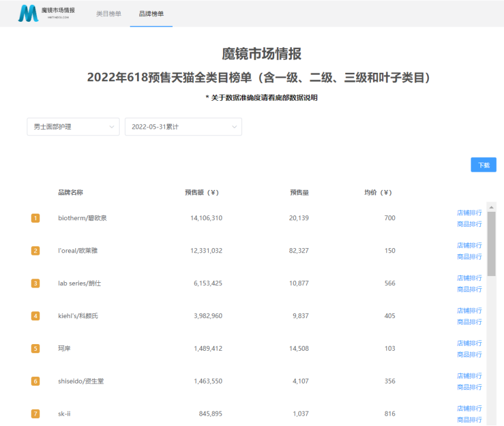Click the 下载 download button
This screenshot has width=504, height=426.
tap(483, 164)
